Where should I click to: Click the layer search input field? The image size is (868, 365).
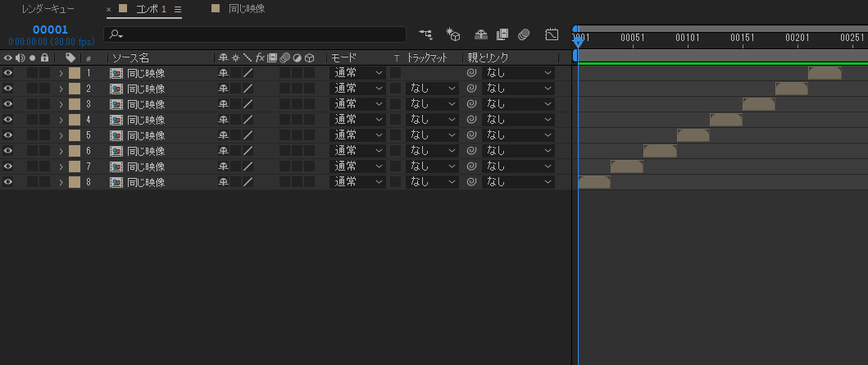click(255, 34)
